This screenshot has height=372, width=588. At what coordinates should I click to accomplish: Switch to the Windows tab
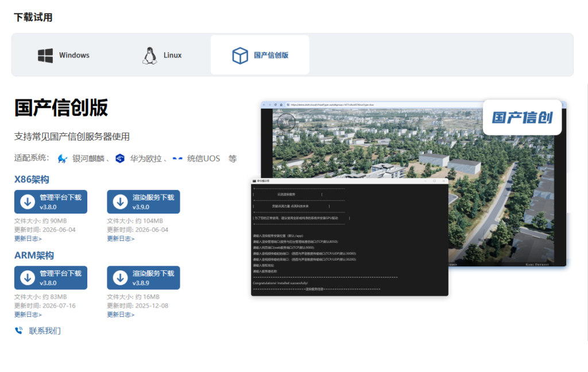click(x=64, y=55)
